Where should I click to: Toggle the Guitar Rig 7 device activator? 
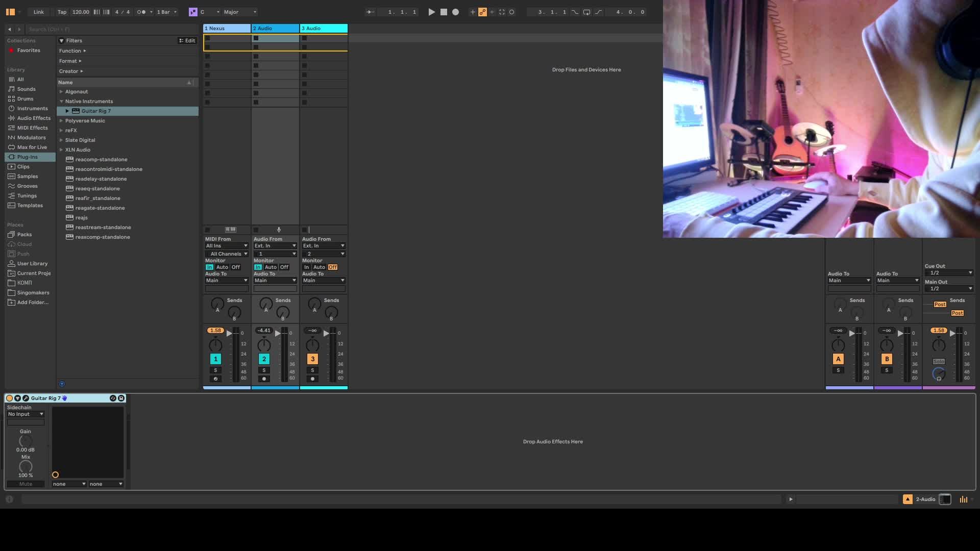[x=9, y=398]
